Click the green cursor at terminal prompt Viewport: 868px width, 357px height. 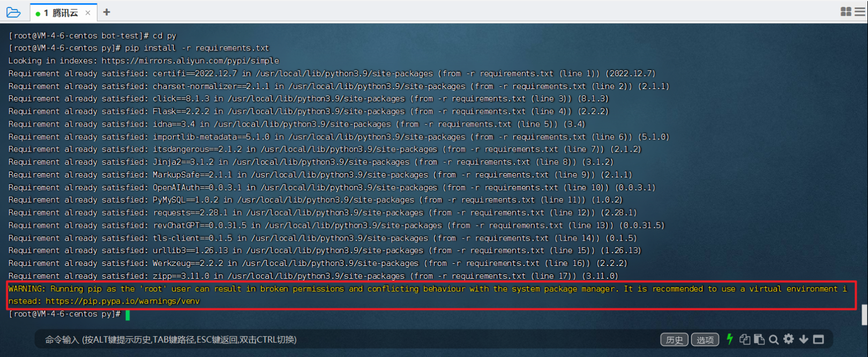[x=128, y=314]
